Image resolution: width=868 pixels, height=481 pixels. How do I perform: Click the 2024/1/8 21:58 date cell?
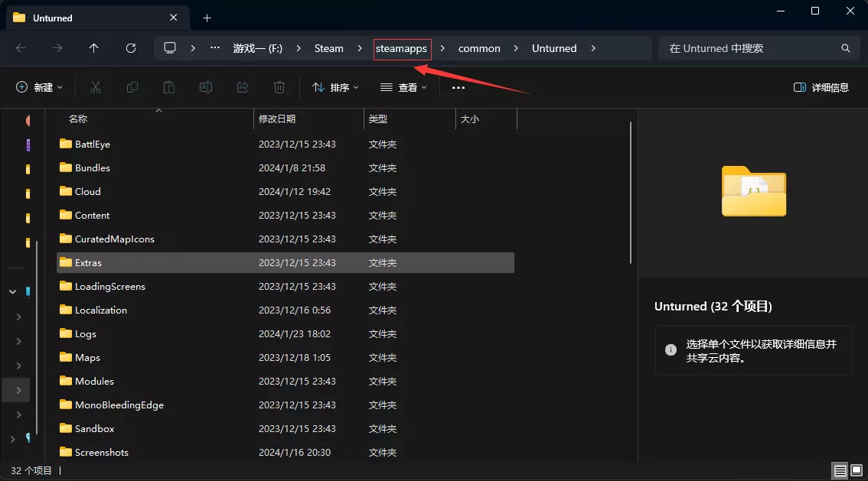click(292, 167)
